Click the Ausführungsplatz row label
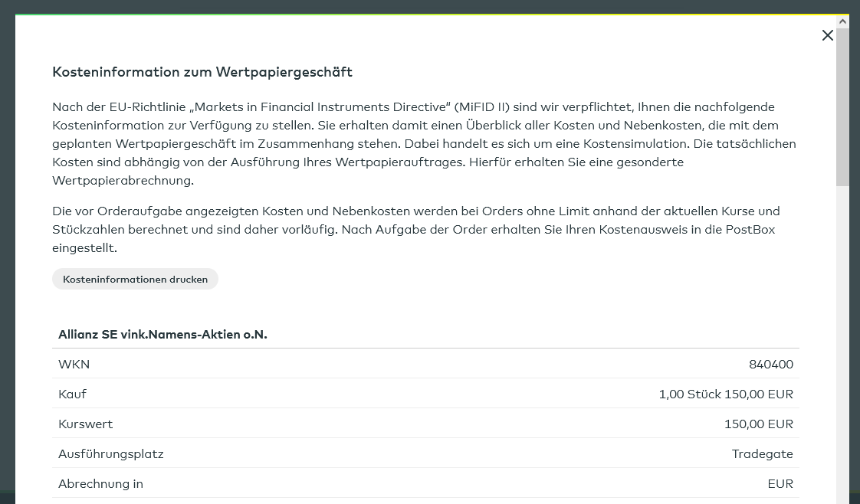 pos(110,454)
